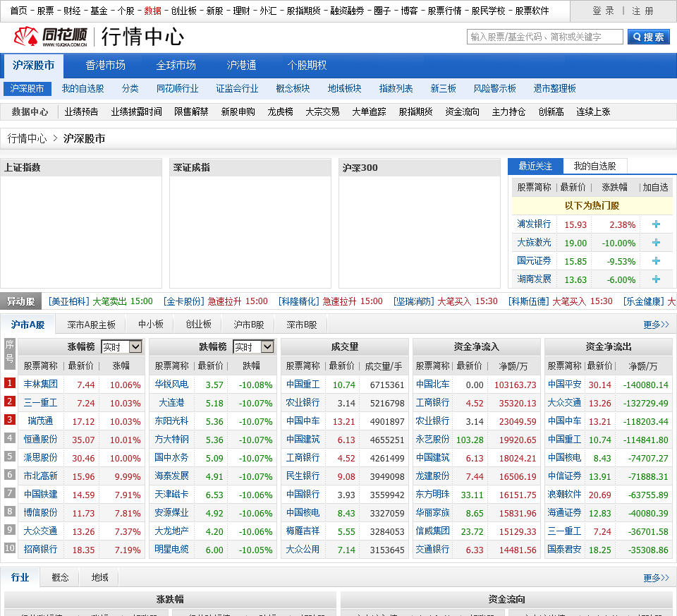The image size is (677, 616).
Task: Switch to the 香港市场 tab
Action: 106,66
